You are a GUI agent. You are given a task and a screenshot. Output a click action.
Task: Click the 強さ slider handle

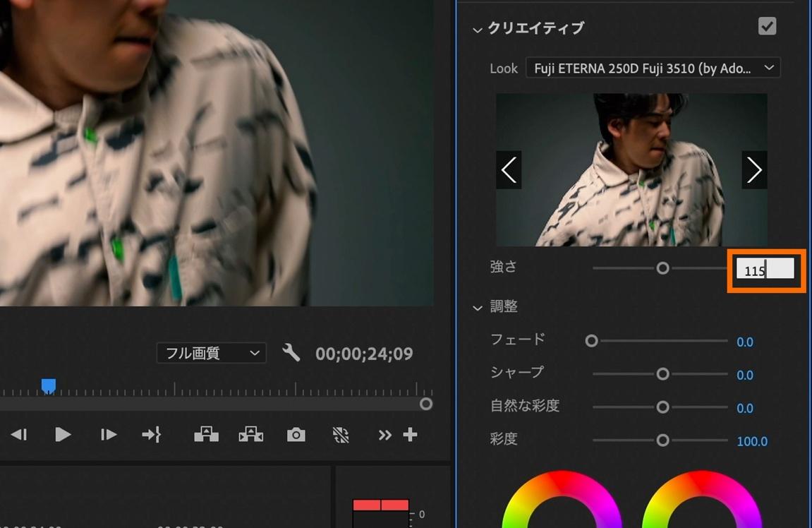[662, 268]
